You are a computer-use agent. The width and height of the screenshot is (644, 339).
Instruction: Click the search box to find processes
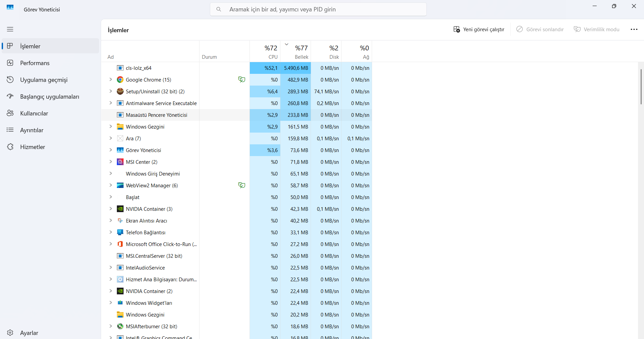point(318,9)
